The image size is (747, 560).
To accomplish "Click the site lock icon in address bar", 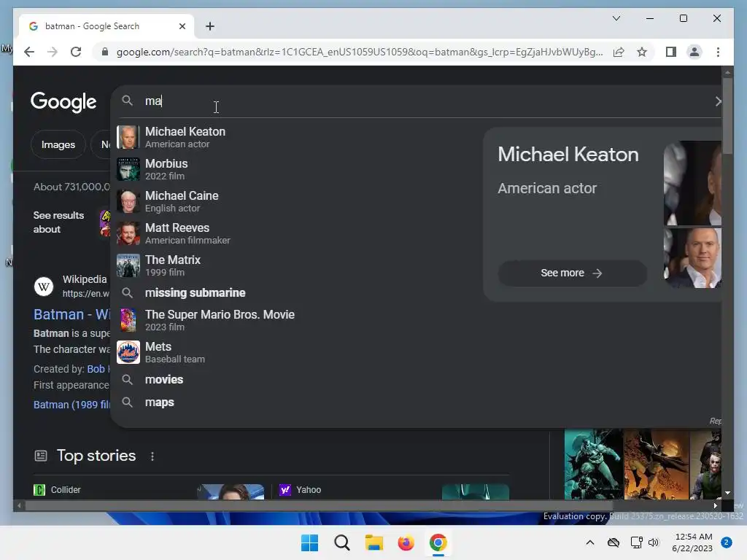I will 105,52.
